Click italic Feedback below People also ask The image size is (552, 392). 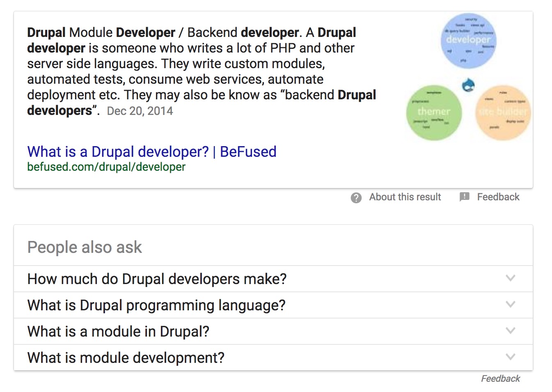click(x=500, y=378)
